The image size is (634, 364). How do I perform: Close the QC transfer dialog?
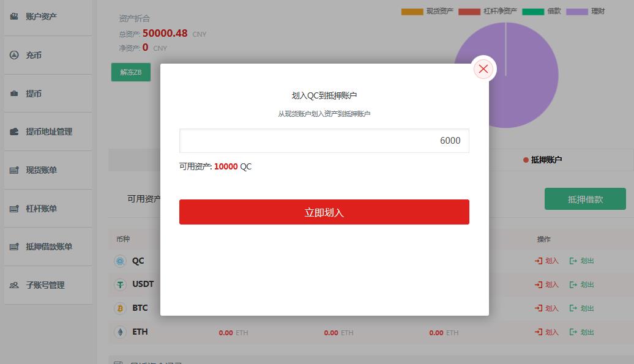[x=483, y=69]
